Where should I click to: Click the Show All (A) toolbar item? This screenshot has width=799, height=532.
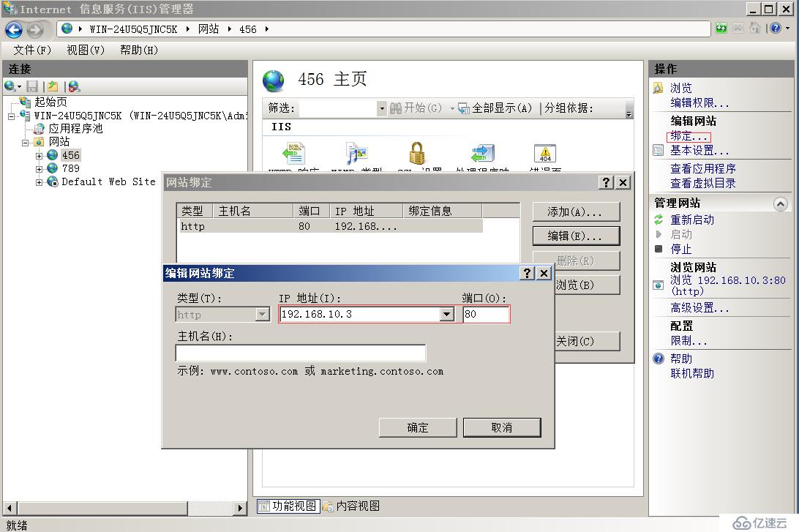point(495,108)
